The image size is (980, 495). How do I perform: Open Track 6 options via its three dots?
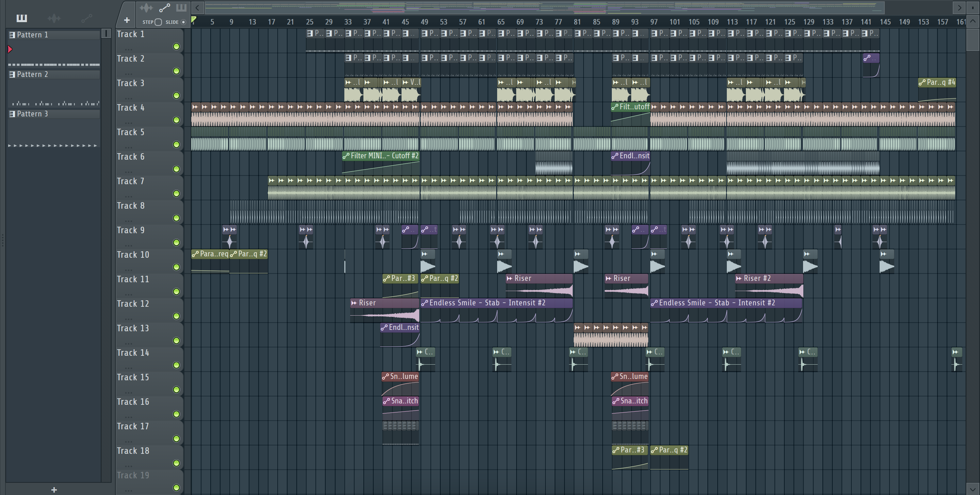129,172
